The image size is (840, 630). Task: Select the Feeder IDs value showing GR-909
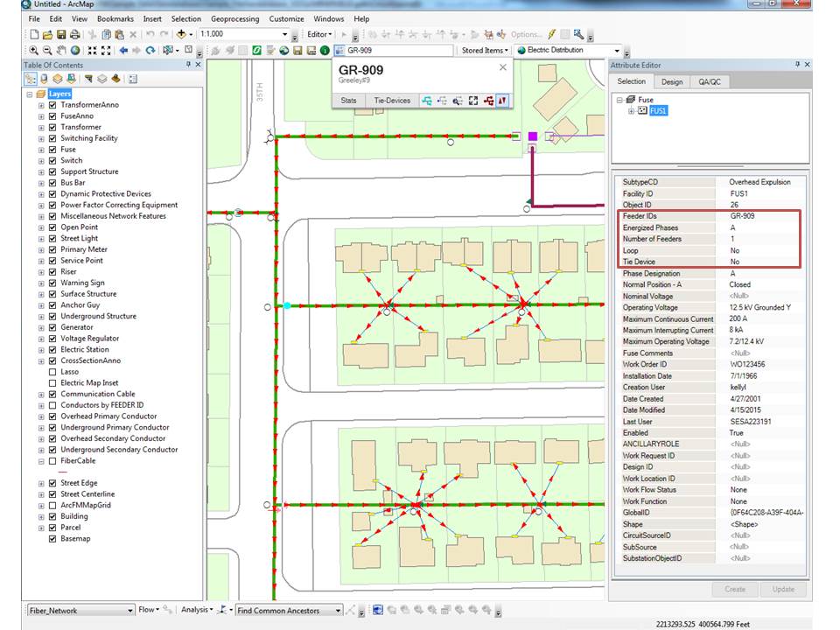[741, 215]
